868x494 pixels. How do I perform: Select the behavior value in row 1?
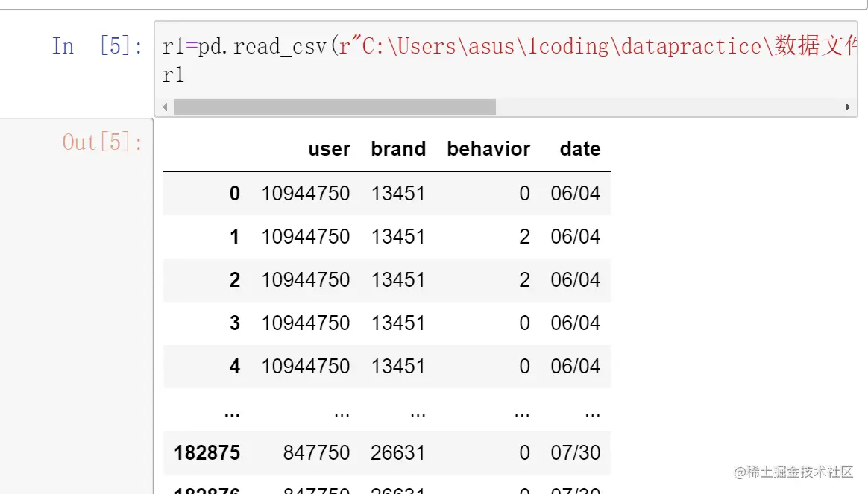click(524, 237)
